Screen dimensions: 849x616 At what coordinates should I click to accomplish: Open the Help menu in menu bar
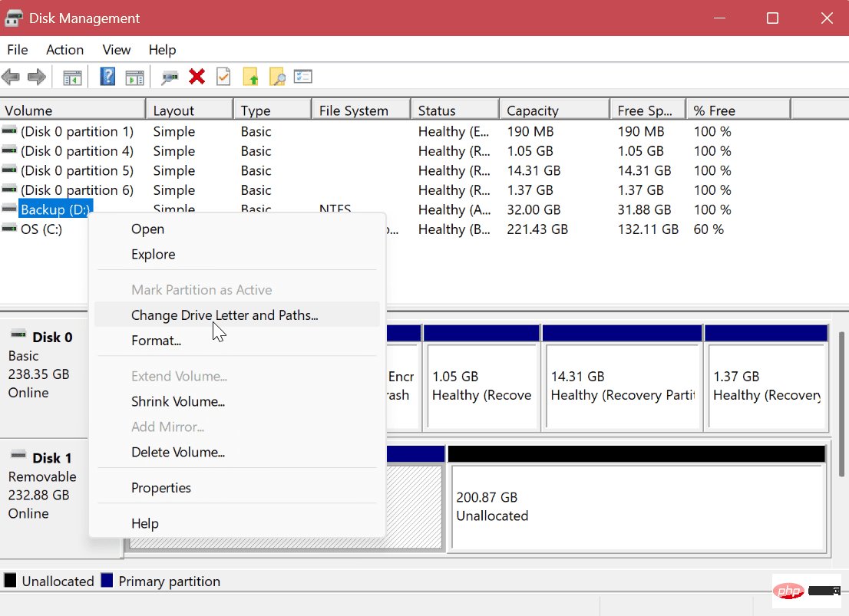(162, 50)
